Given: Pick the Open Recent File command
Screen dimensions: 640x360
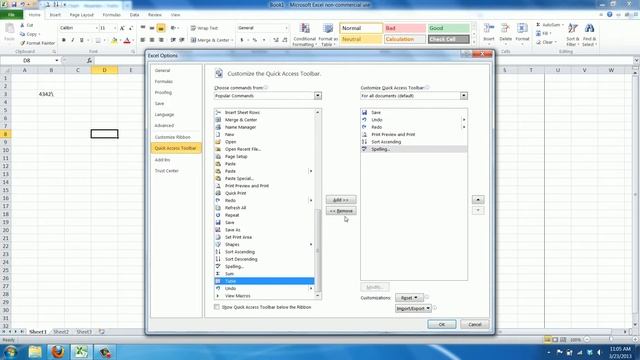Looking at the screenshot, I should click(264, 149).
